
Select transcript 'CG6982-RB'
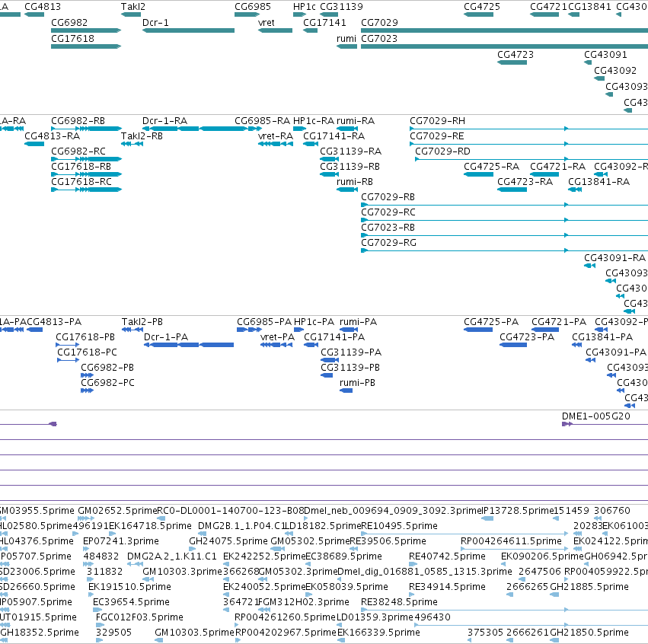(78, 120)
